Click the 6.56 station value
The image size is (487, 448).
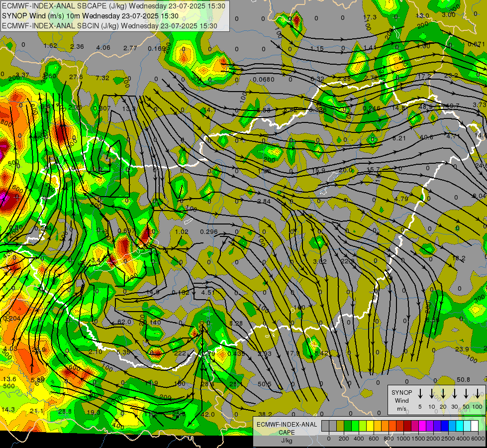tap(433, 320)
